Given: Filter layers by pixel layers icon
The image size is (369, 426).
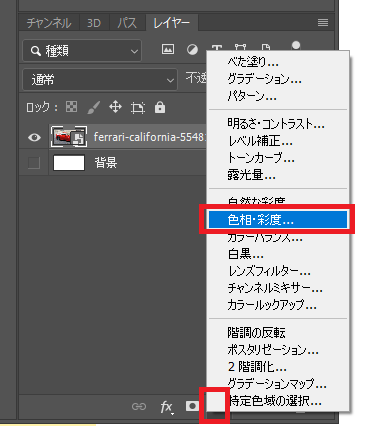Looking at the screenshot, I should pos(168,49).
